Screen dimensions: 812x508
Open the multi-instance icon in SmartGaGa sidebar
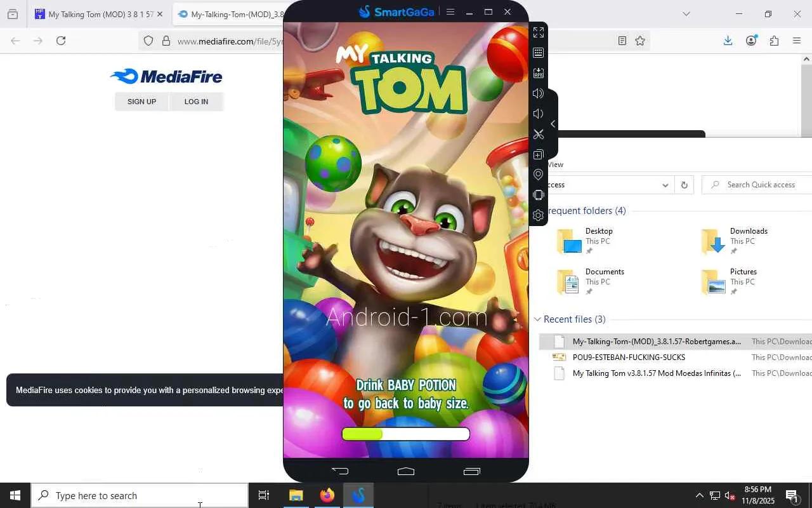tap(539, 154)
